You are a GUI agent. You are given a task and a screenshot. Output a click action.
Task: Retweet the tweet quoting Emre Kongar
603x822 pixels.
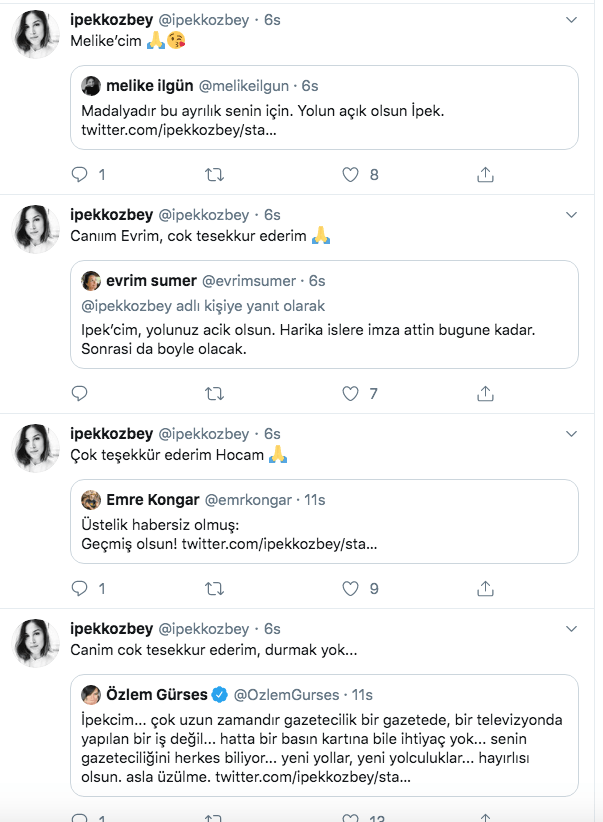213,588
